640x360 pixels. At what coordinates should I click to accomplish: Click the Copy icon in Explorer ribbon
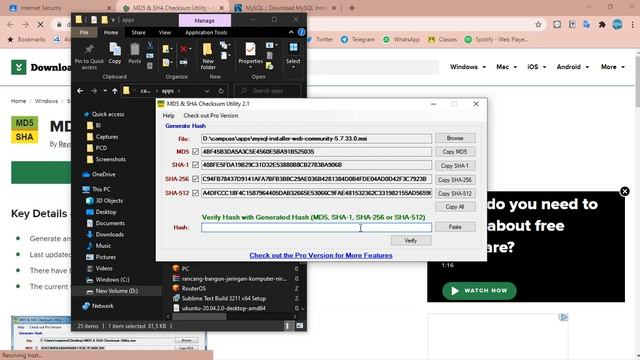coord(115,50)
